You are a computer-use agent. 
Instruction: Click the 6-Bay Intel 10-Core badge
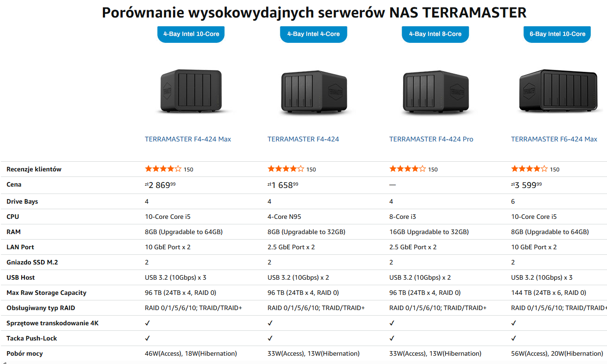coord(557,34)
